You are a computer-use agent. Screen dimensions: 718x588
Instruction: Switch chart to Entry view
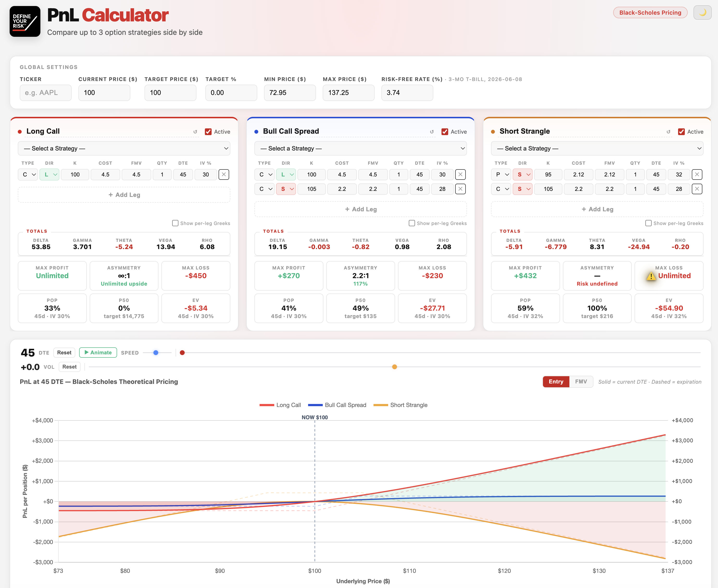556,382
